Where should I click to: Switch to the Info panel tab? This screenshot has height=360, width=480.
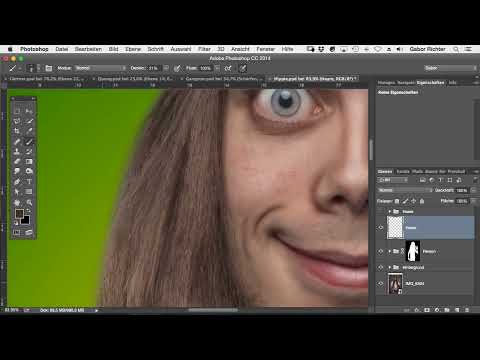click(453, 82)
